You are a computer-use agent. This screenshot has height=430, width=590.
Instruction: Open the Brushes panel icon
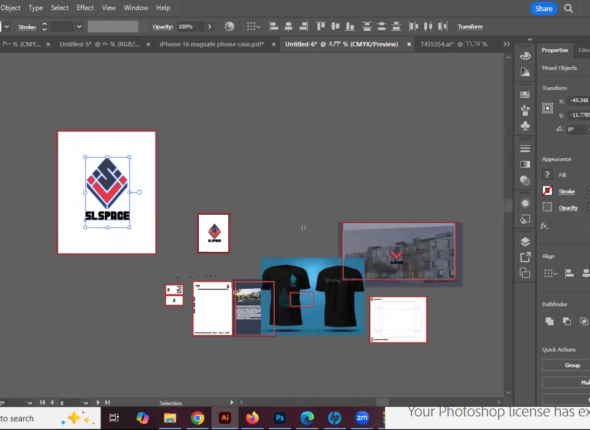tap(525, 110)
